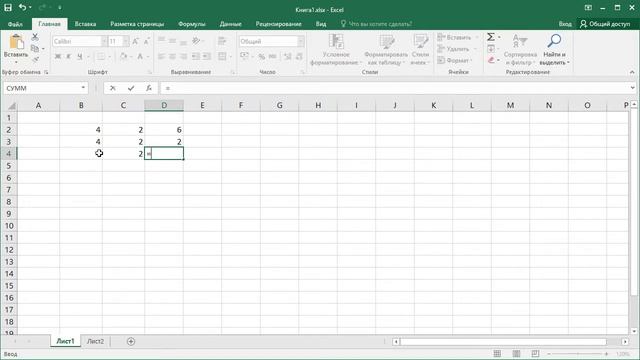640x360 pixels.
Task: Click Формат in the Cells group
Action: (x=456, y=60)
